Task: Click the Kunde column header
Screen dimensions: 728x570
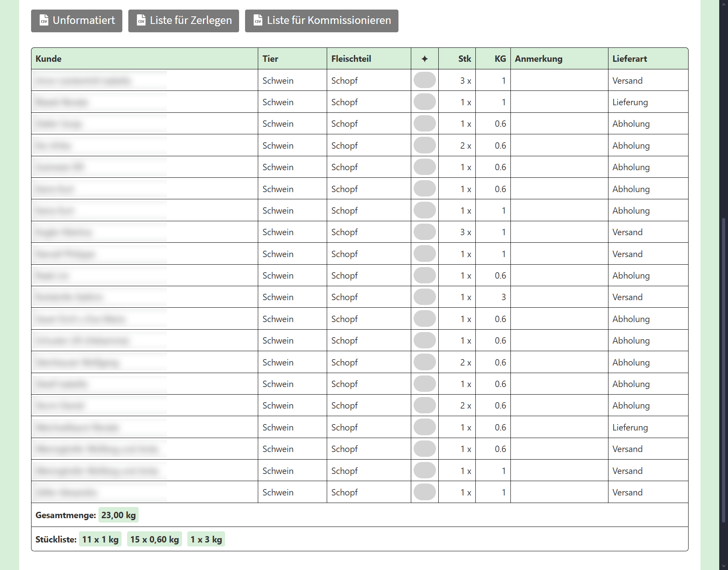Action: [49, 59]
